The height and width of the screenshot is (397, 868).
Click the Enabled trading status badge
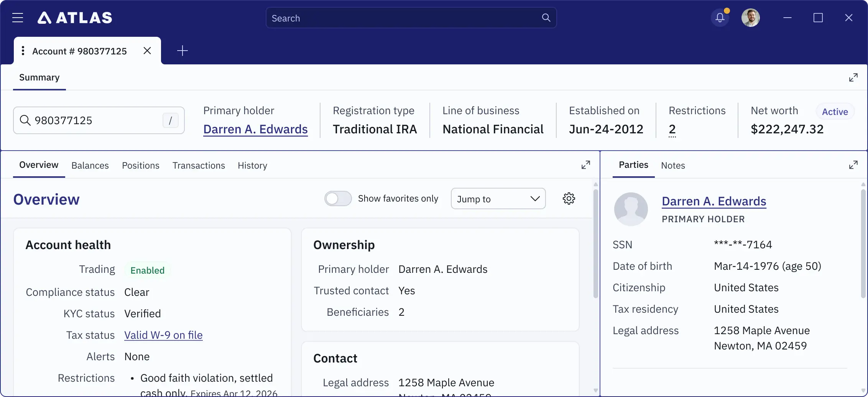click(x=147, y=271)
